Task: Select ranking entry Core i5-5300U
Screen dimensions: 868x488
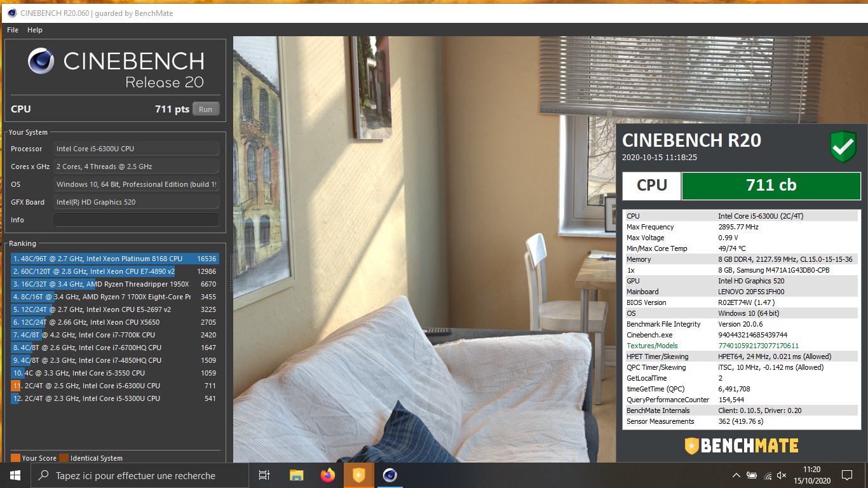Action: click(x=114, y=398)
